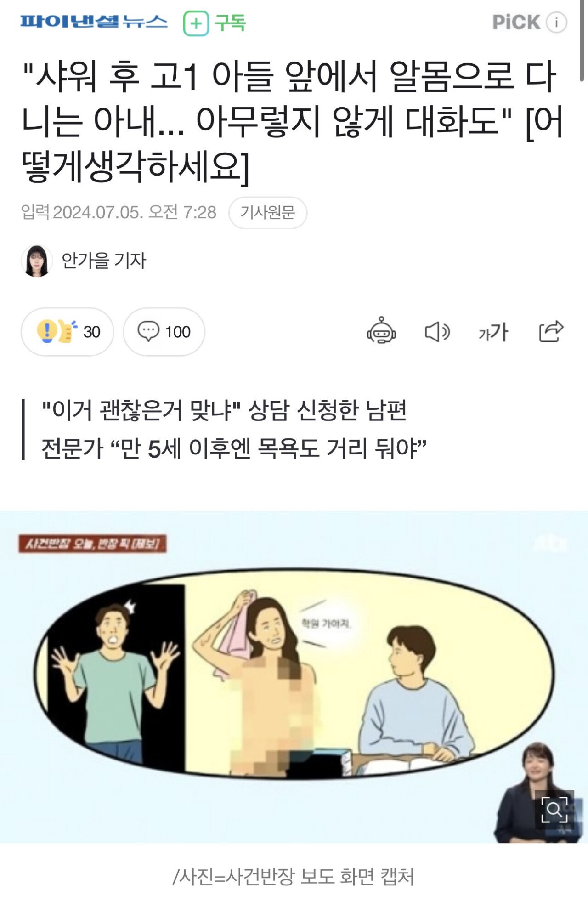
Task: Click the PiCK label
Action: (516, 22)
